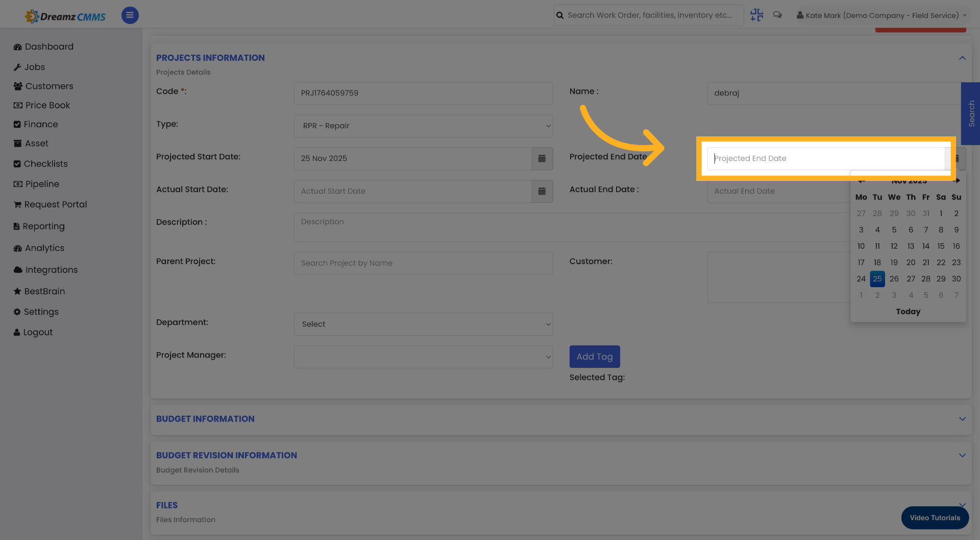This screenshot has width=980, height=540.
Task: Pick day 1 of November in calendar
Action: 941,214
